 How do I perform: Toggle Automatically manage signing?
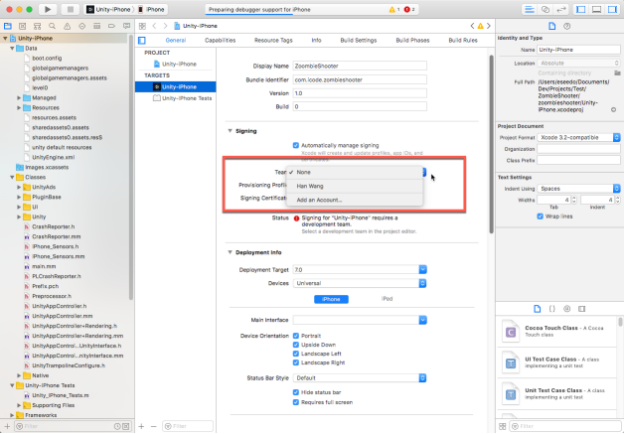click(296, 146)
